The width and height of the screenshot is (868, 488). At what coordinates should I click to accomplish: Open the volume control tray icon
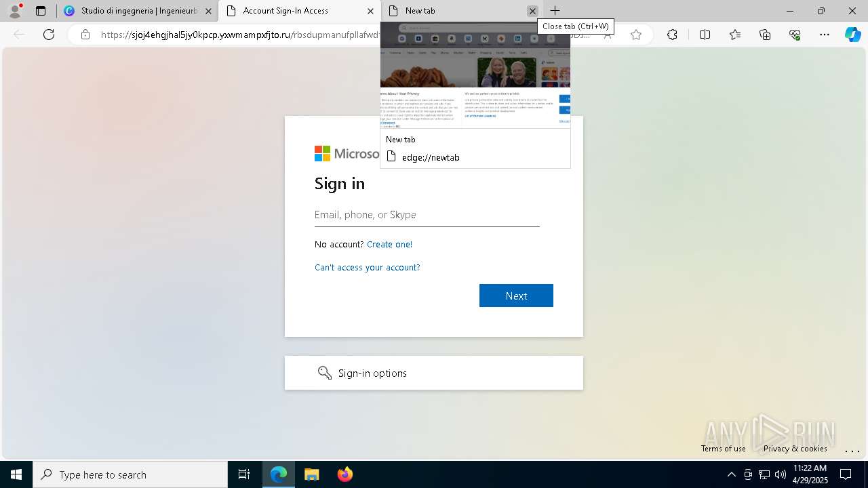coord(781,474)
